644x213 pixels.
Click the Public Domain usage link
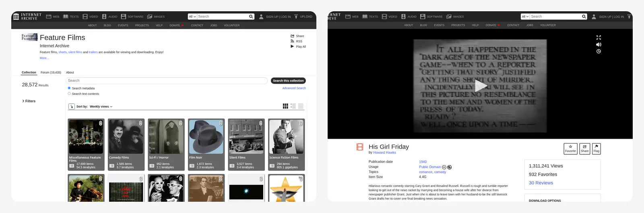(x=430, y=167)
